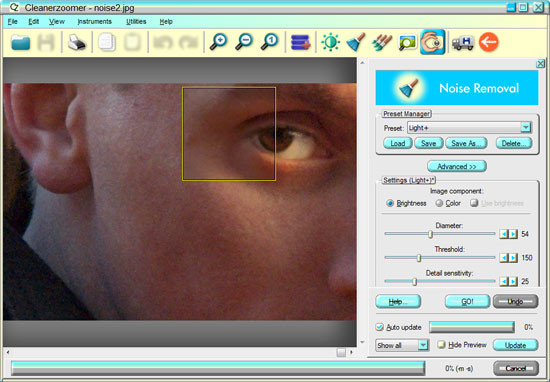Click the printer icon in toolbar
The height and width of the screenshot is (382, 550).
pyautogui.click(x=76, y=42)
